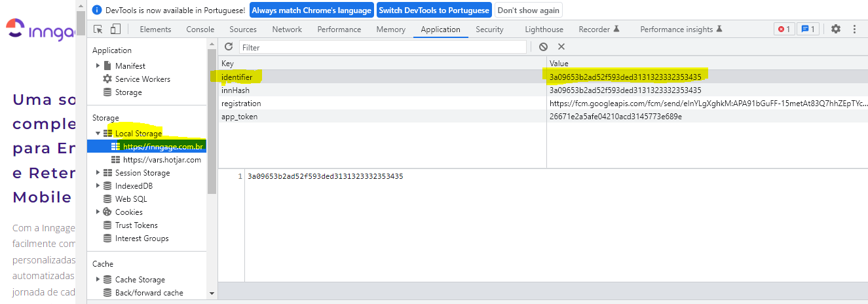Click the sidebar scroll down arrow
868x304 pixels.
point(212,294)
